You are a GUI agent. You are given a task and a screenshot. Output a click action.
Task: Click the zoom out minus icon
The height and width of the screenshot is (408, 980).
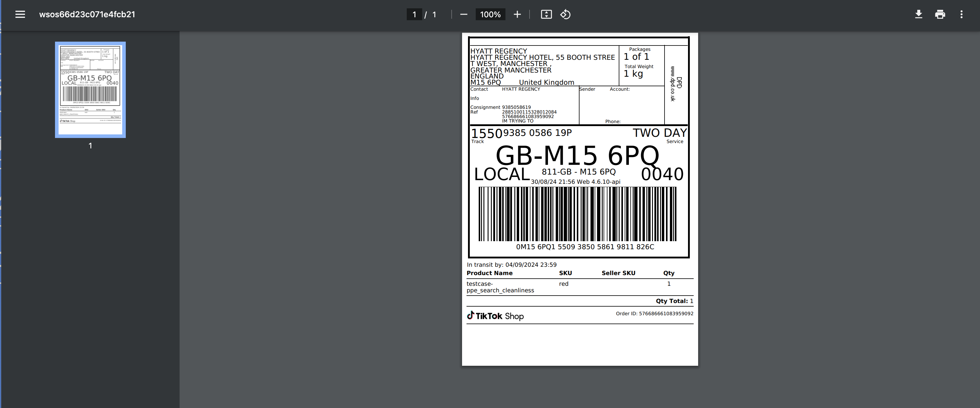(463, 15)
